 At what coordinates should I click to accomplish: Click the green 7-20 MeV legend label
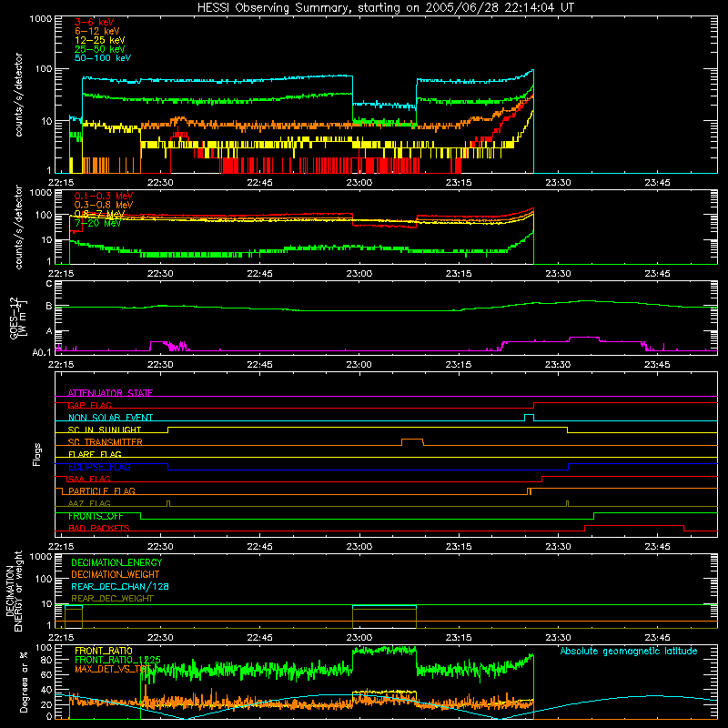click(98, 223)
